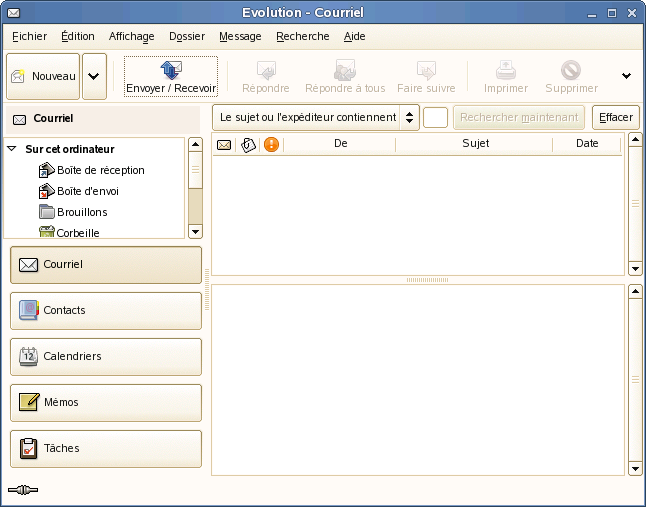Click the envelope icon on Courriel button

pyautogui.click(x=28, y=265)
